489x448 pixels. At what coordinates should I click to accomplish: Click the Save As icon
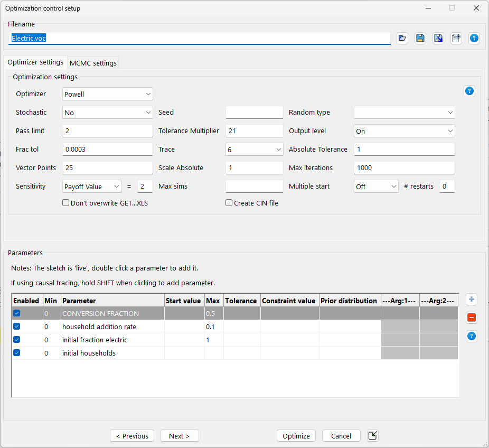[438, 38]
